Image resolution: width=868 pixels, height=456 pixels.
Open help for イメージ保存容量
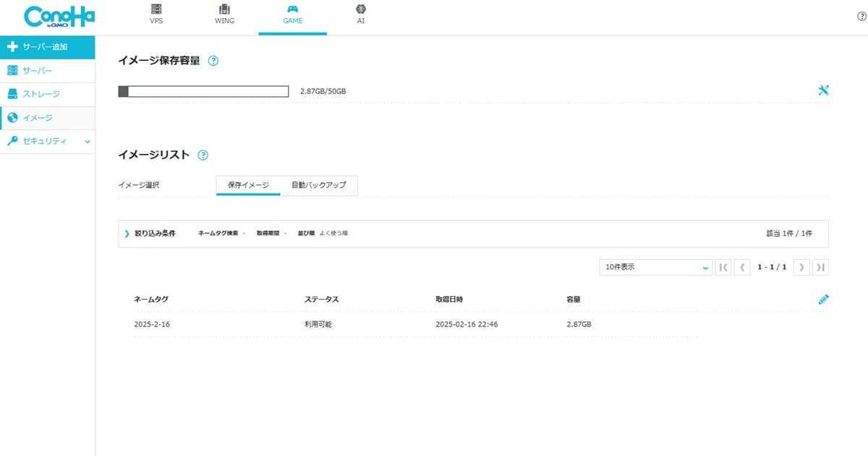[213, 61]
